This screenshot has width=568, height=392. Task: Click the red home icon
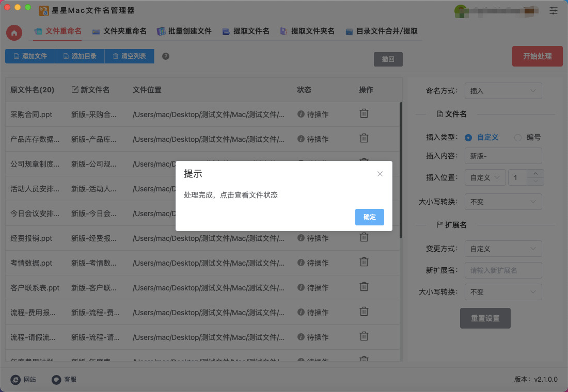tap(14, 32)
